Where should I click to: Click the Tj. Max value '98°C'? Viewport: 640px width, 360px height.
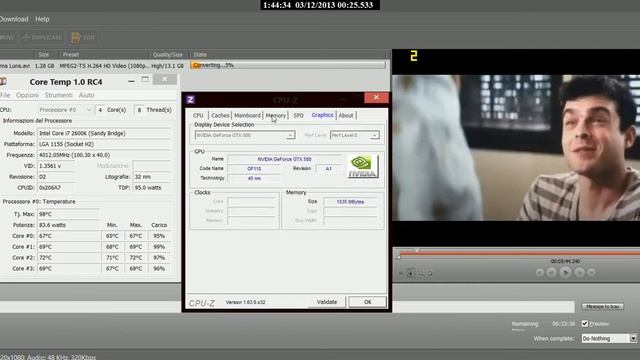[45, 214]
